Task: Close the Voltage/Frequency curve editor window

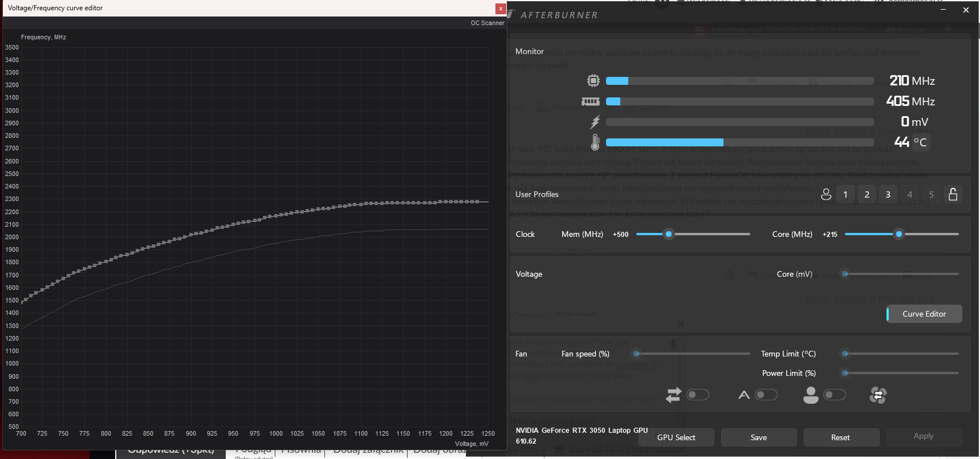Action: [501, 9]
